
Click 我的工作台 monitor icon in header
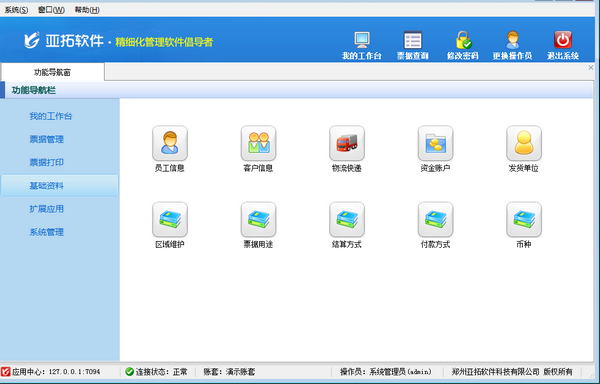point(362,40)
